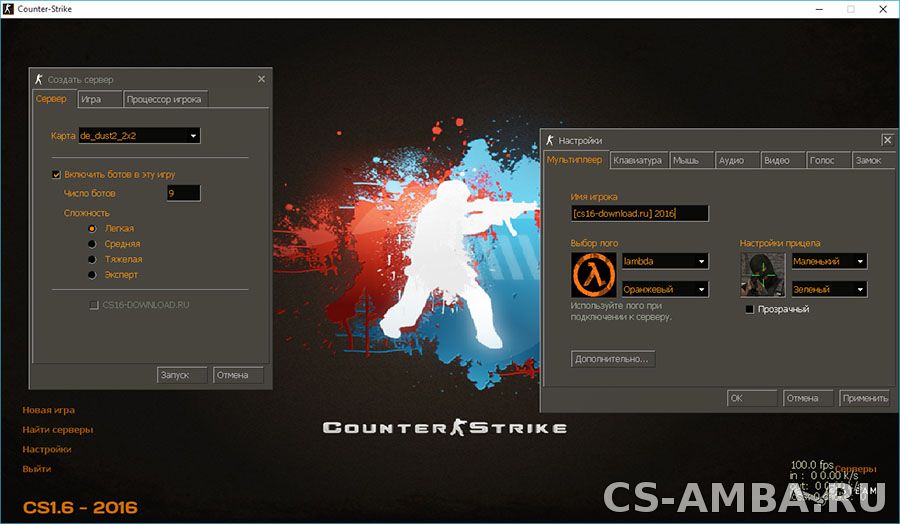
Task: Switch to the Сервер tab
Action: click(54, 99)
